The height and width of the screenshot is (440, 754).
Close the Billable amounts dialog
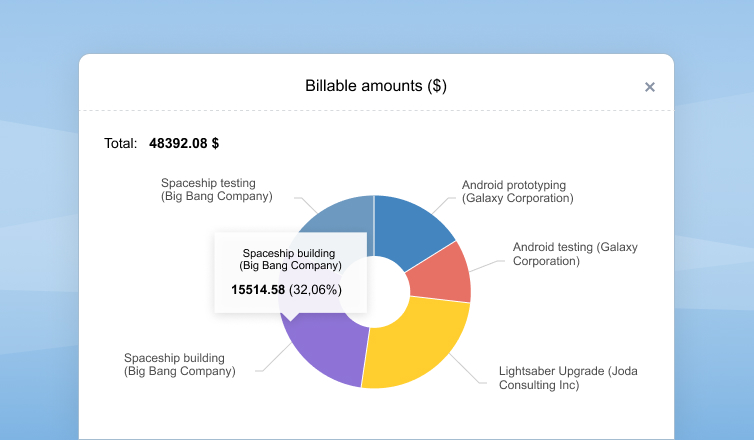coord(650,87)
